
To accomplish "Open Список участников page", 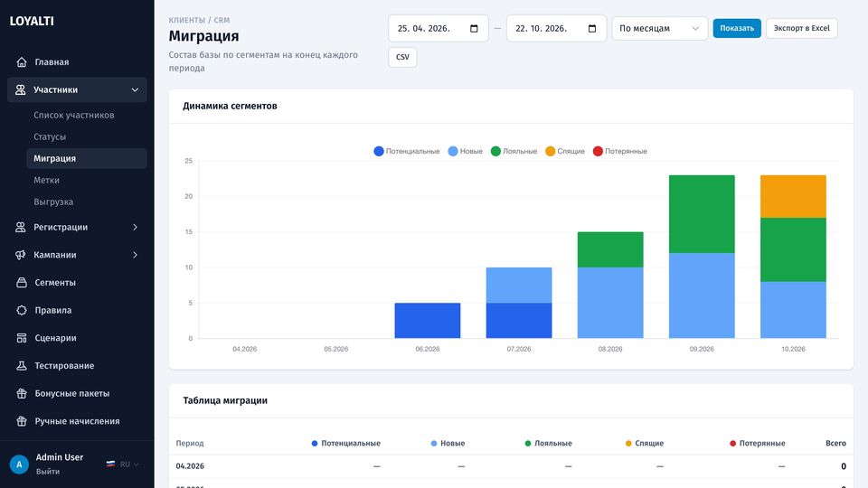I will (x=73, y=115).
